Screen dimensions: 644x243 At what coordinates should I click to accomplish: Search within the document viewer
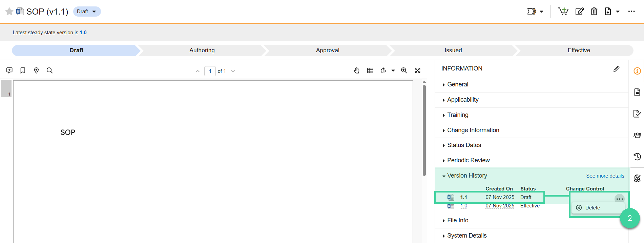(x=49, y=70)
